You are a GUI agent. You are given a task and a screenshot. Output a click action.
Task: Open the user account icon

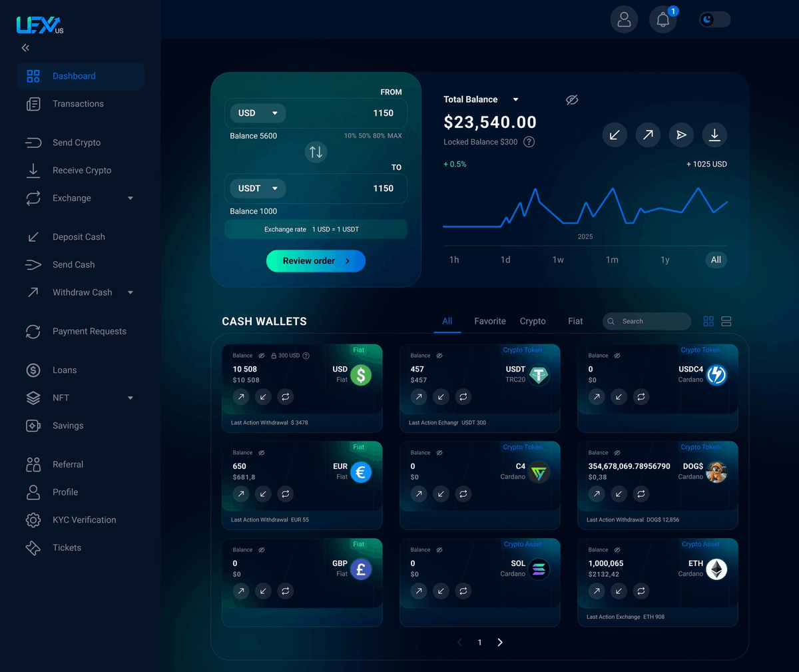point(624,19)
